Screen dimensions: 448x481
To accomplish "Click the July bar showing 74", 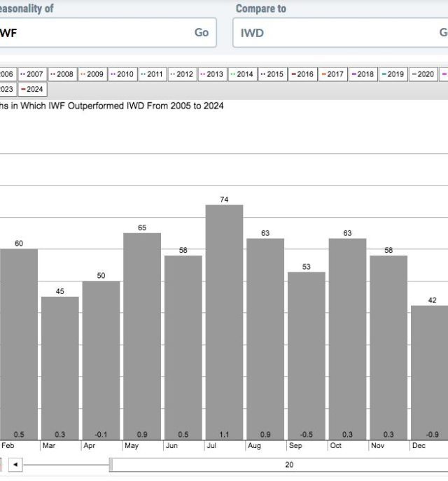I will pos(224,322).
